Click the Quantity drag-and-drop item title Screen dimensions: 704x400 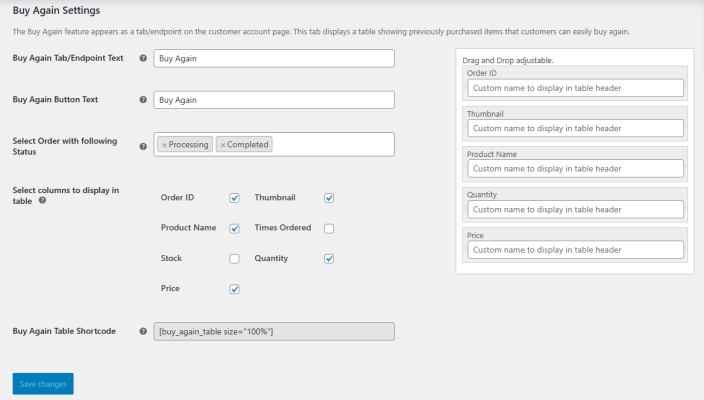pyautogui.click(x=482, y=195)
